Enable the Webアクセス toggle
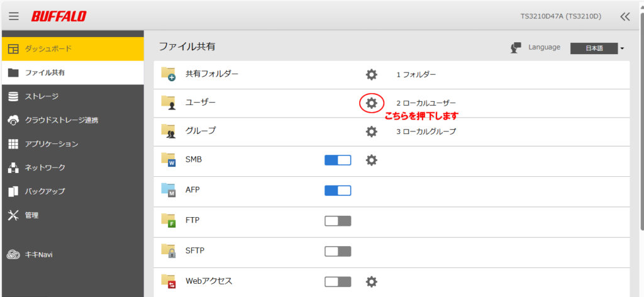Image resolution: width=644 pixels, height=297 pixels. (338, 282)
